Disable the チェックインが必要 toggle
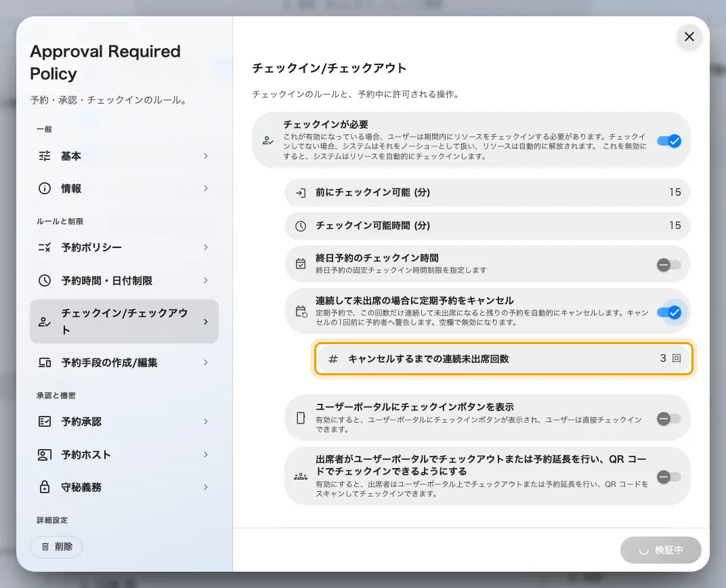Screen dimensions: 726x588 point(669,141)
